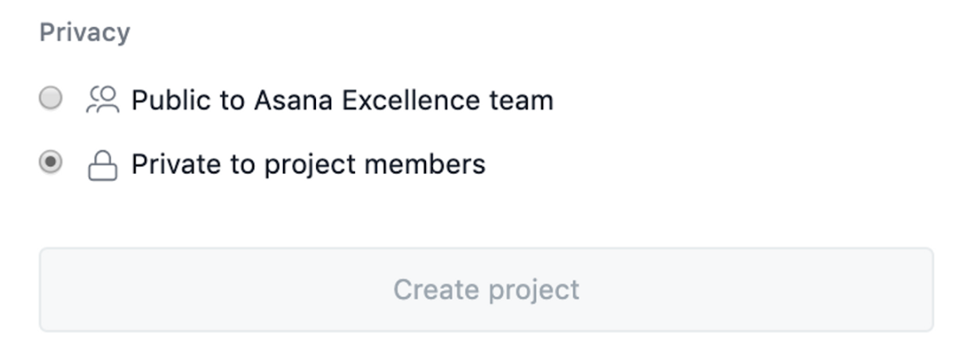Choose team-wide visibility via the people icon
This screenshot has height=357, width=980.
tap(103, 100)
